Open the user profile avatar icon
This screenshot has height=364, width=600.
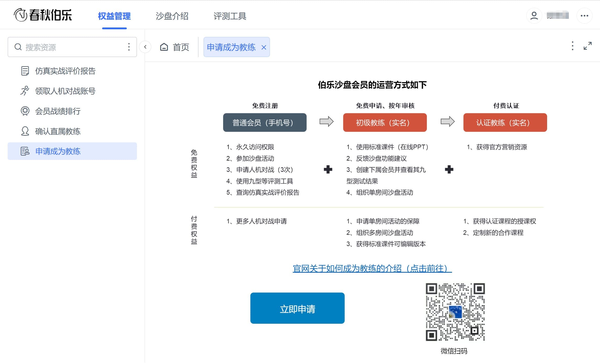pos(534,16)
